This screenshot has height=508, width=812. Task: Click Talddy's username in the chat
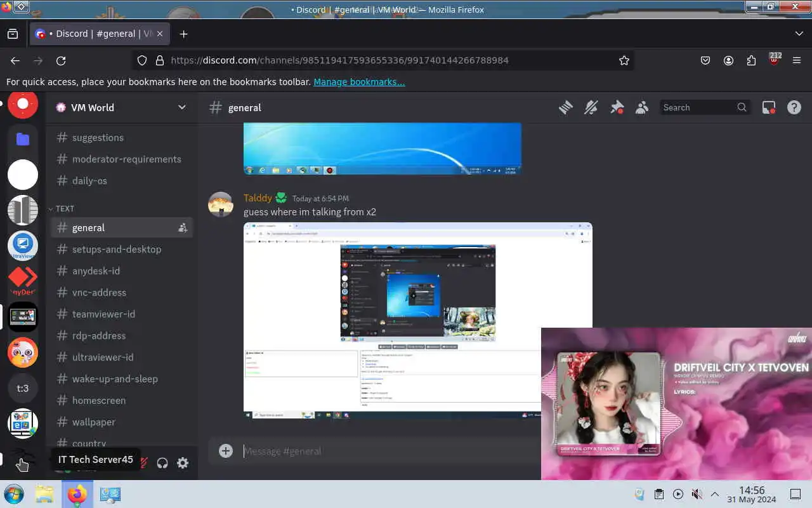click(258, 198)
